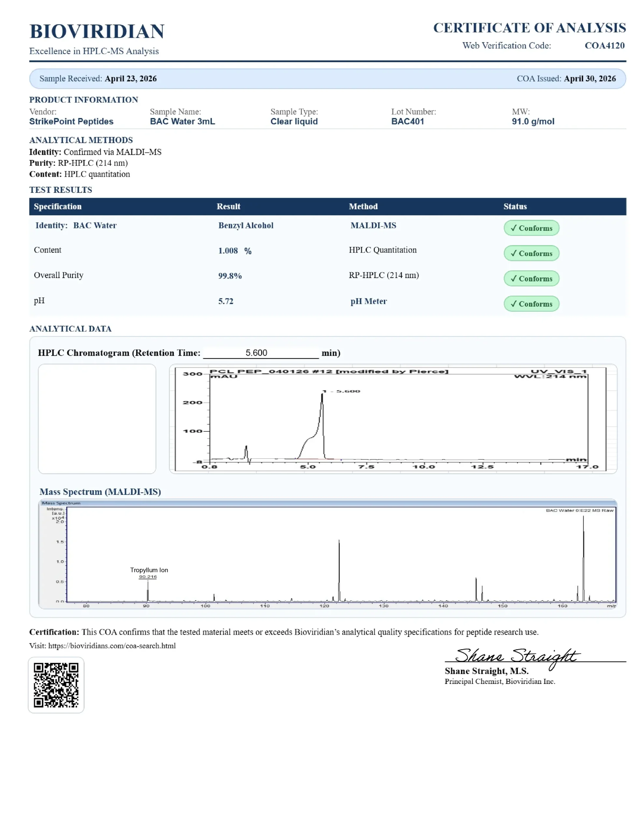
Task: Click the Mass Spectrum (MALDI-MS) heading
Action: pos(100,492)
